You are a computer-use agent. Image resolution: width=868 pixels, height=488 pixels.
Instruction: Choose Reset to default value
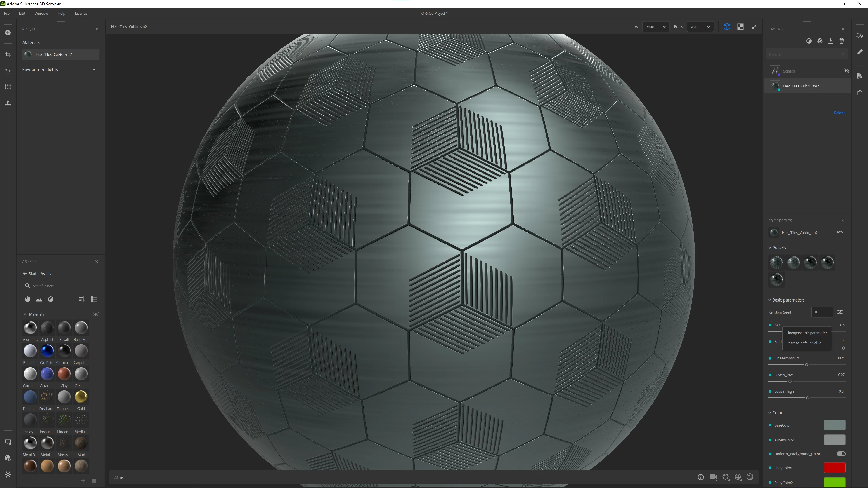(x=804, y=343)
